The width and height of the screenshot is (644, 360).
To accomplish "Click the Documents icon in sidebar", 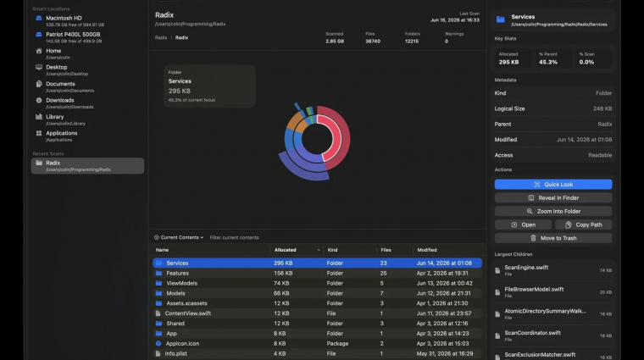I will (x=39, y=84).
